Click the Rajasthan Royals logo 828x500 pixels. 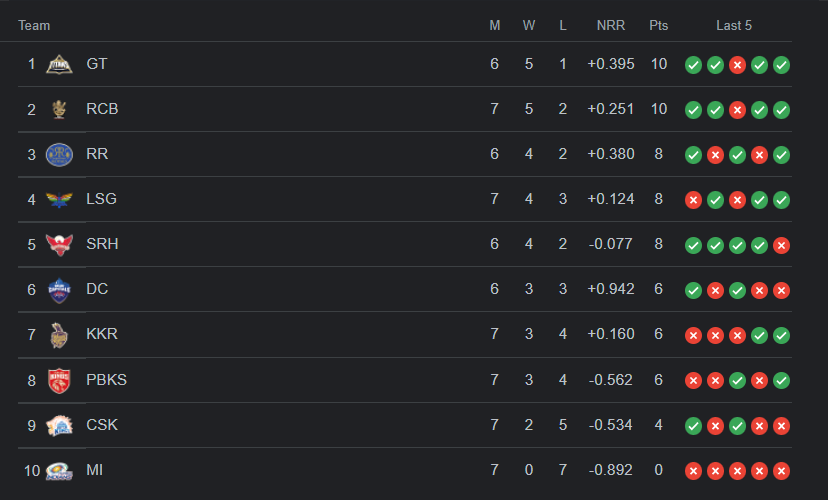[x=60, y=154]
